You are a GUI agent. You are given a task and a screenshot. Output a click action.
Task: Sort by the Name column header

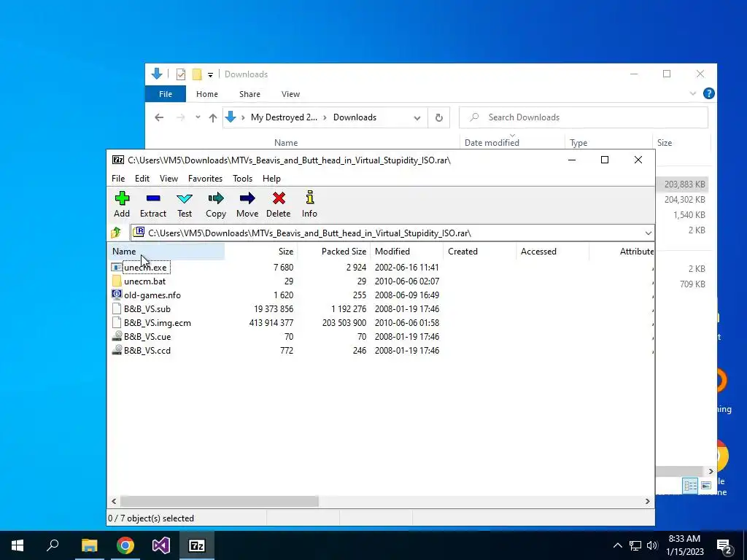(x=166, y=252)
